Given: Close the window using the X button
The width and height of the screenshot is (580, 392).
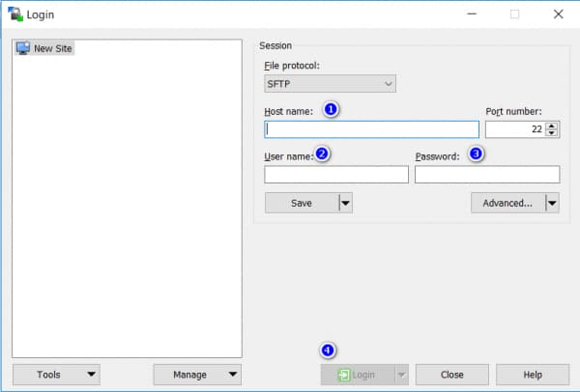Looking at the screenshot, I should pyautogui.click(x=559, y=14).
